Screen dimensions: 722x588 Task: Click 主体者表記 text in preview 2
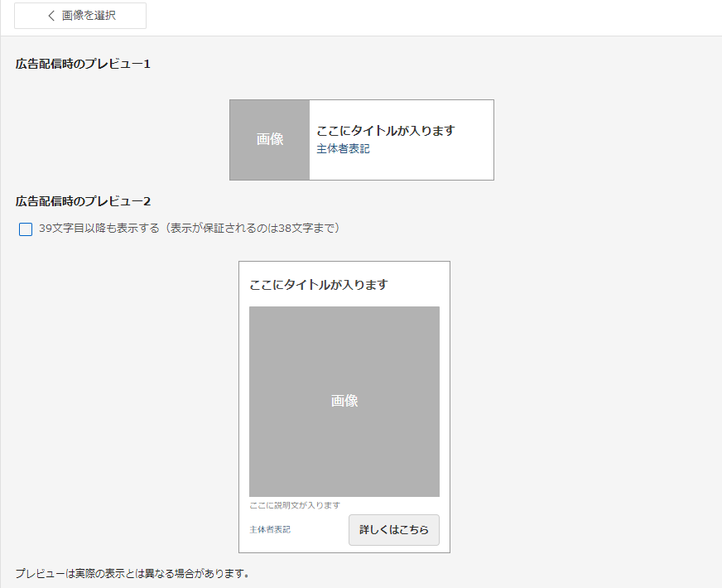(x=270, y=529)
